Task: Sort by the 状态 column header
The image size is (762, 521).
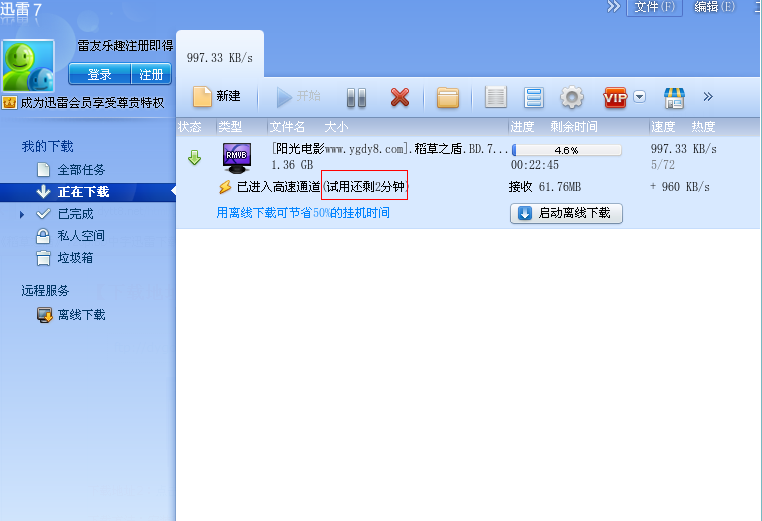Action: [x=190, y=127]
